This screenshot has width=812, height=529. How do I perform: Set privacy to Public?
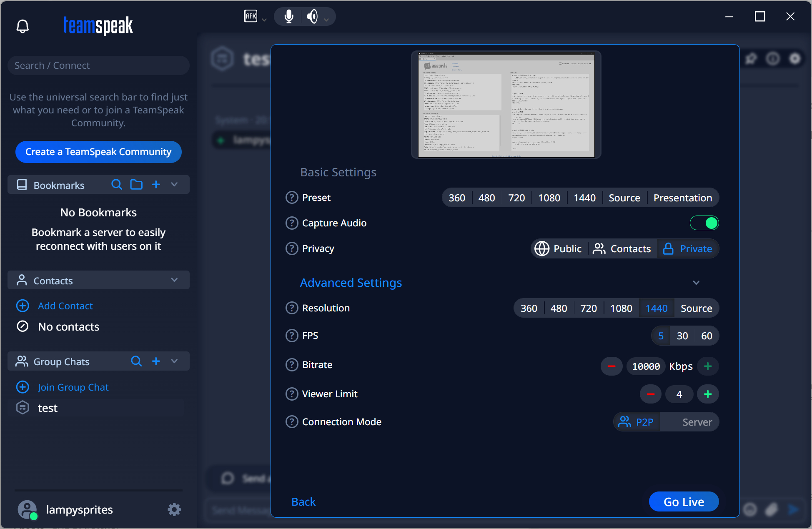[559, 249]
